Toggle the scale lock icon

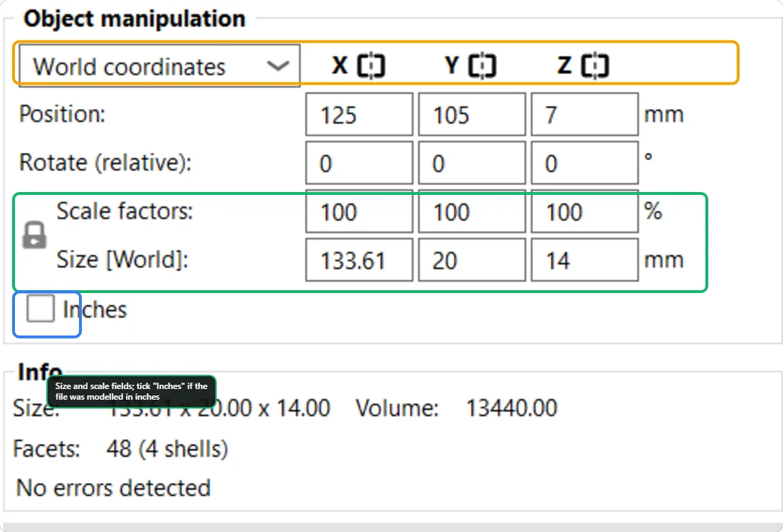click(x=34, y=235)
